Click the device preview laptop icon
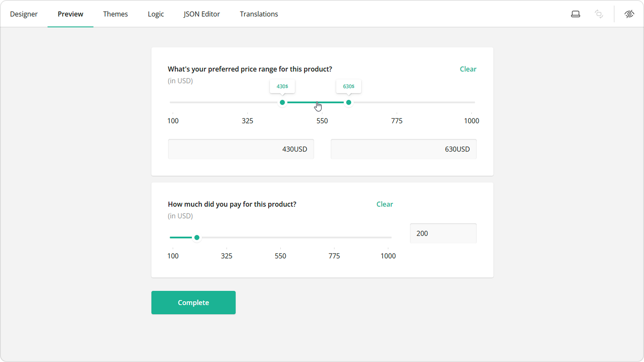Image resolution: width=644 pixels, height=362 pixels. 576,14
